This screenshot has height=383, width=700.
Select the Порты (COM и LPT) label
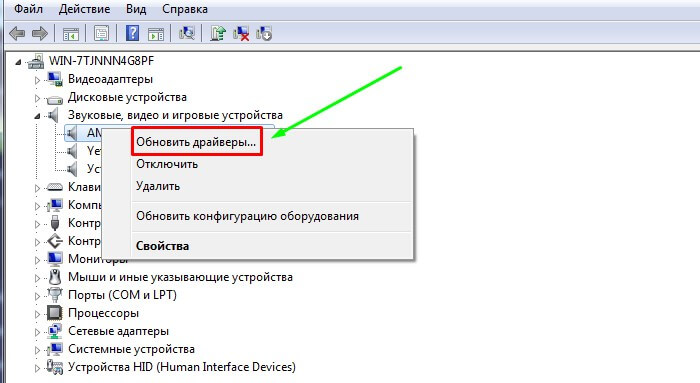point(122,295)
